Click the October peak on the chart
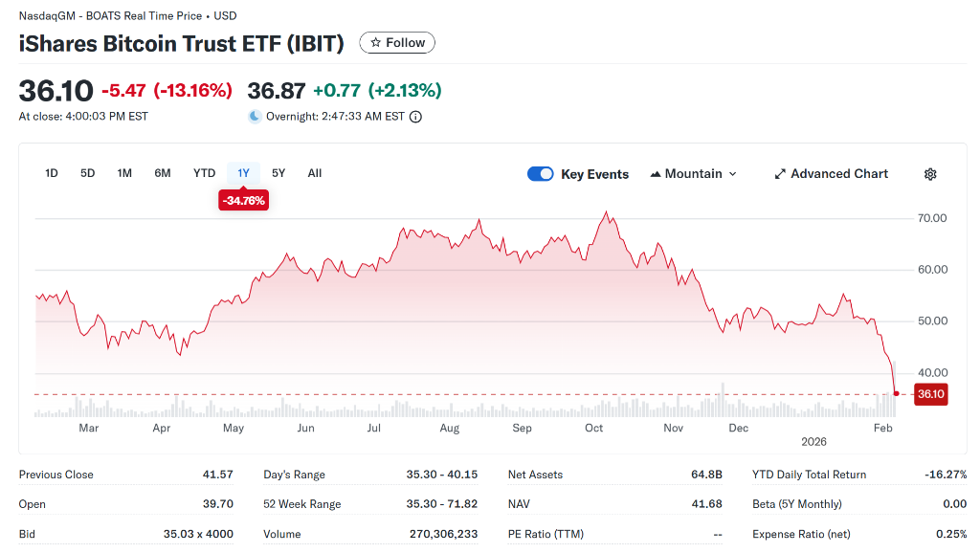980x553 pixels. point(606,213)
